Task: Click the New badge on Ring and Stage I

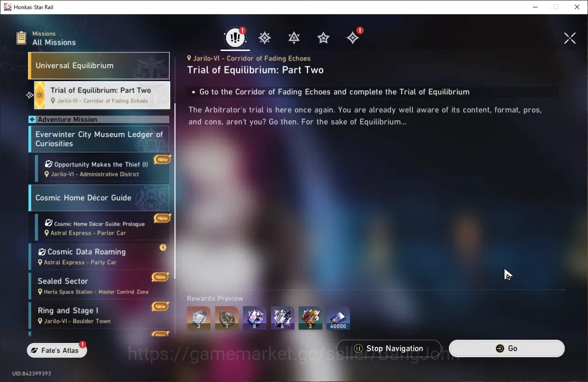Action: pos(161,306)
